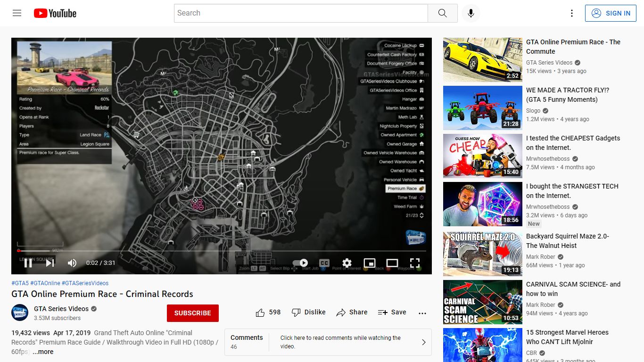
Task: Open GTA Series Videos channel in sidebar
Action: [x=549, y=63]
